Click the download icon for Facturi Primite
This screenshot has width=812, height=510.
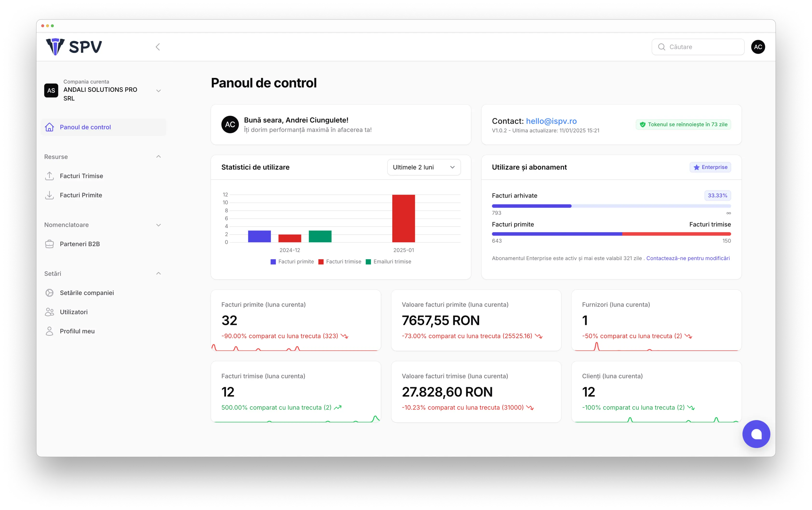(49, 195)
